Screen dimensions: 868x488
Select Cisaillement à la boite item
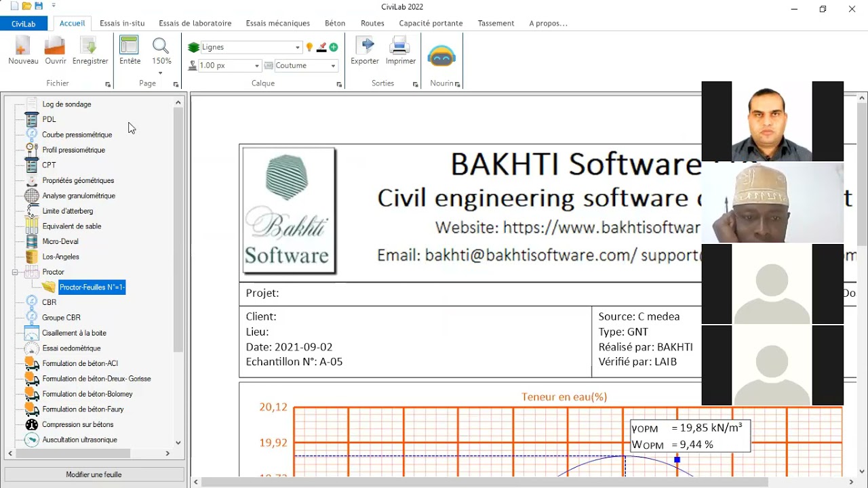click(75, 333)
